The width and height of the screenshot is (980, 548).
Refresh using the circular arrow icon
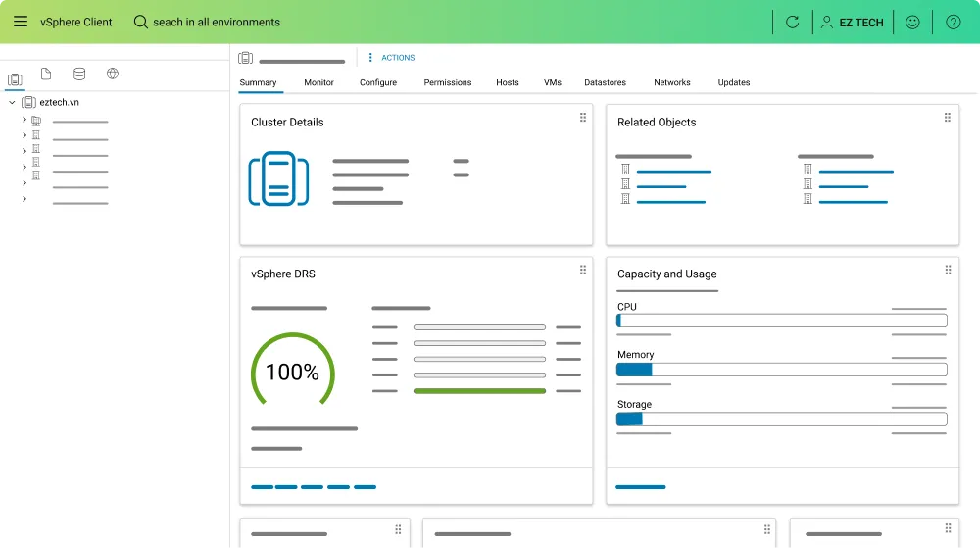[x=792, y=22]
